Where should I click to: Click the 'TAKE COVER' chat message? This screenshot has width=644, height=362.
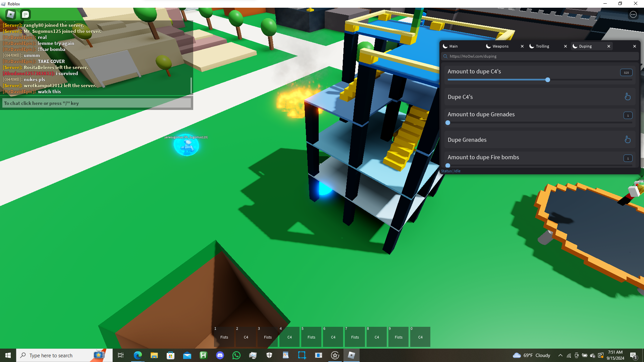point(51,61)
